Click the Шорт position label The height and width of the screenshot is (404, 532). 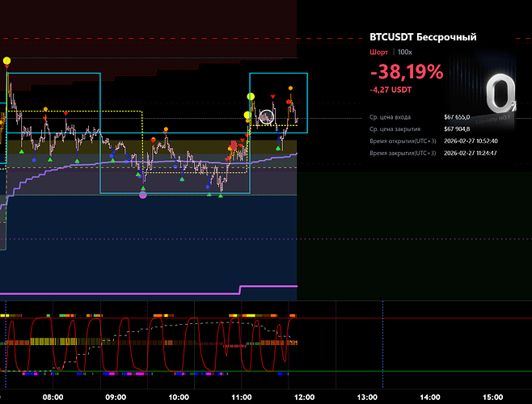point(378,52)
